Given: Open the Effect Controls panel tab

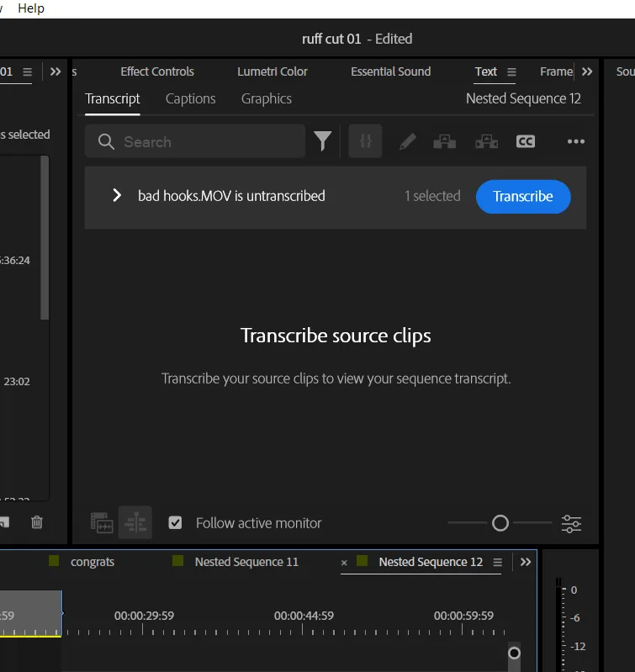Looking at the screenshot, I should [157, 71].
